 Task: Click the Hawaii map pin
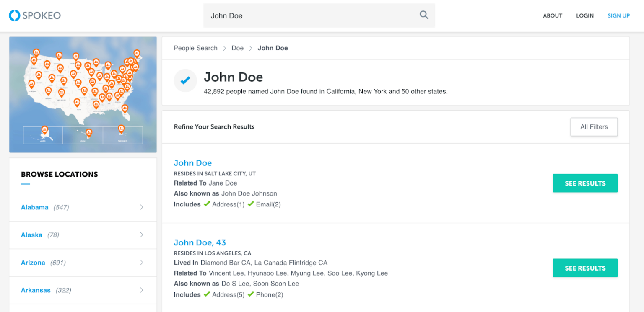click(89, 133)
